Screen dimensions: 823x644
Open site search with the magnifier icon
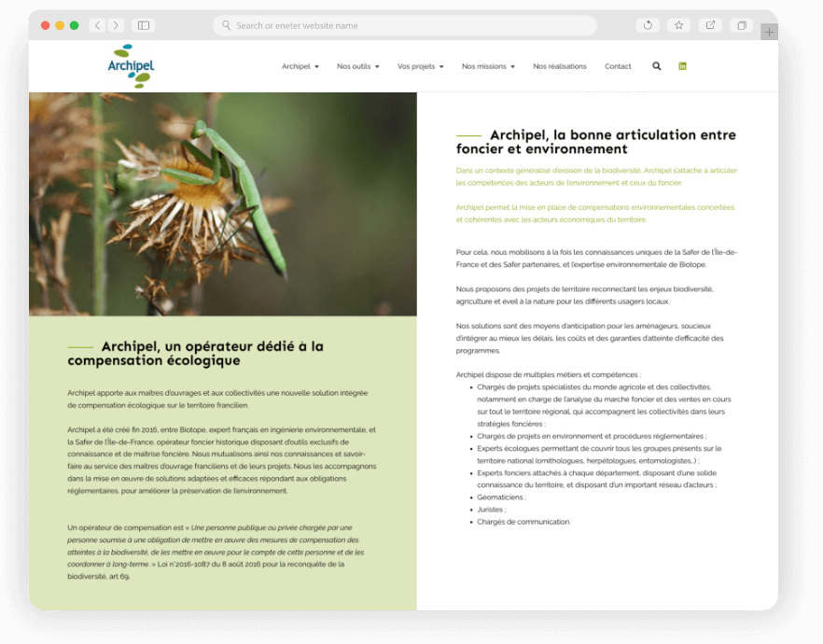(657, 66)
